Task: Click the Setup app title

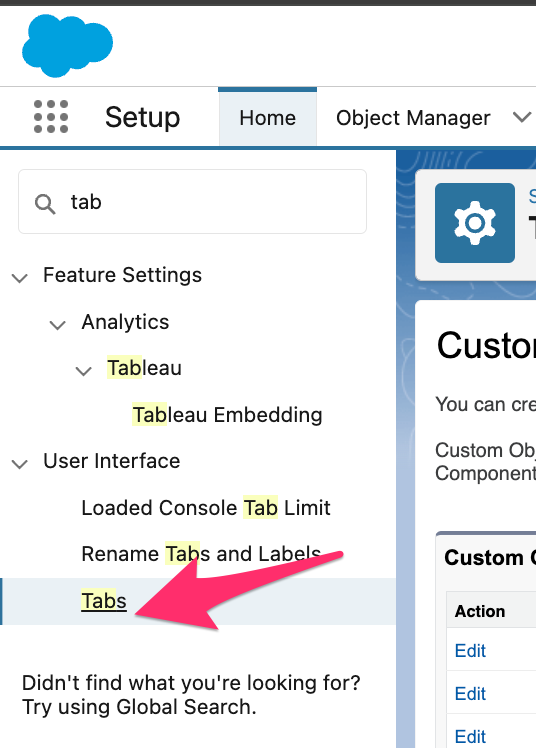Action: (x=143, y=117)
